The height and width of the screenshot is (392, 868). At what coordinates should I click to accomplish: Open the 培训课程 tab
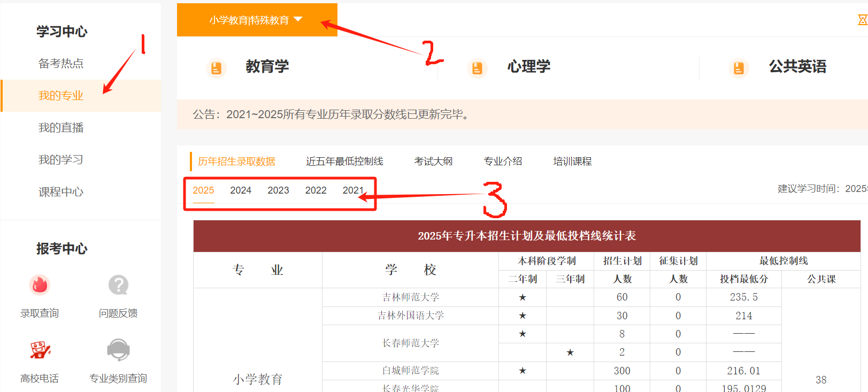click(x=572, y=162)
